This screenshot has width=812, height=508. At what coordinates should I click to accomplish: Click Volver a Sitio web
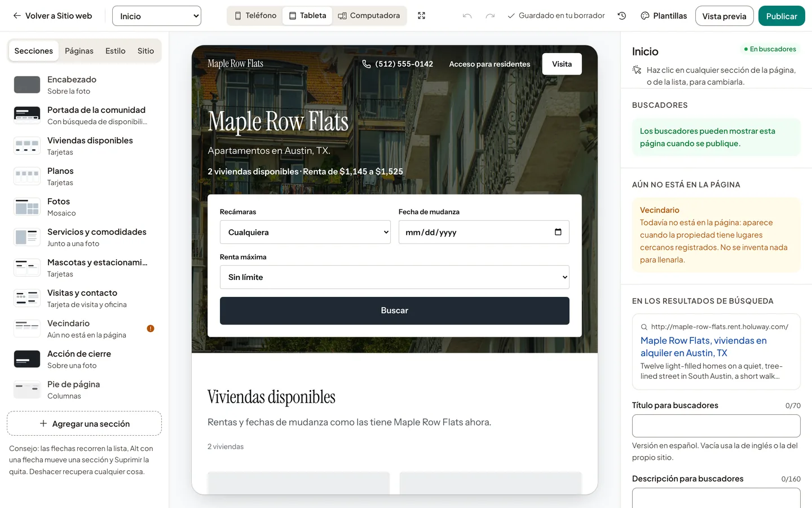coord(52,16)
